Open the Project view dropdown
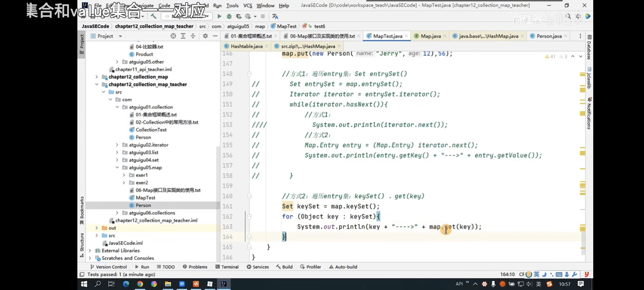Viewport: 644px width, 290px height. (x=120, y=36)
